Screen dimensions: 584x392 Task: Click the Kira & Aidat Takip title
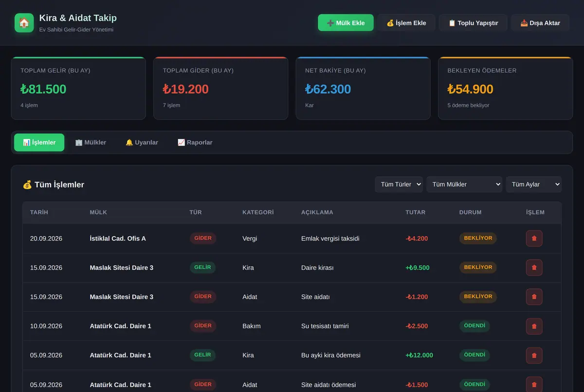78,18
